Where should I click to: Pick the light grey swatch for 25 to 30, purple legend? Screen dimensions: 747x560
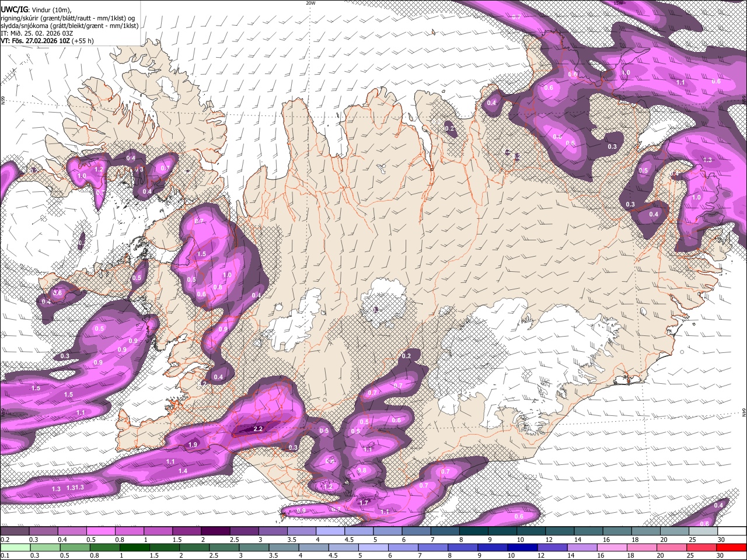[x=703, y=531]
